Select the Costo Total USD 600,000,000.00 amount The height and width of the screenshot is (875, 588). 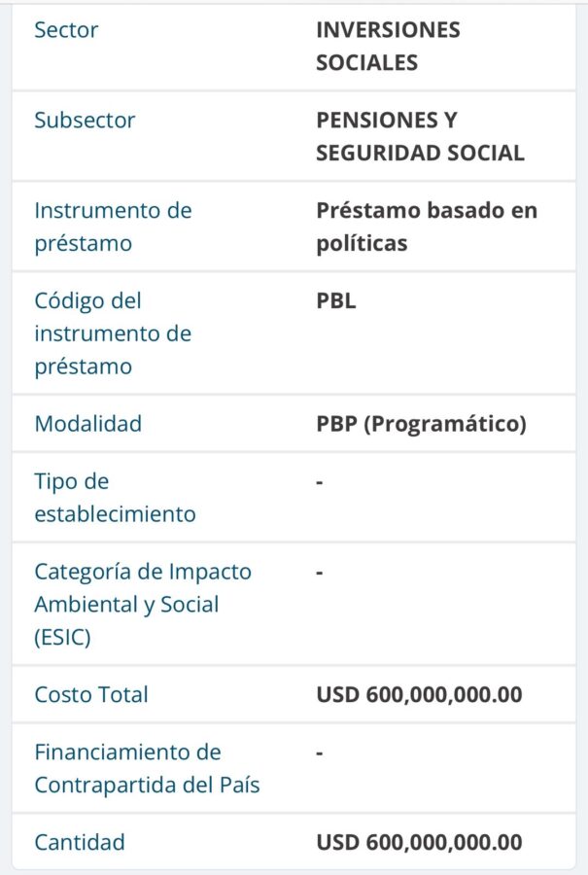tap(420, 695)
